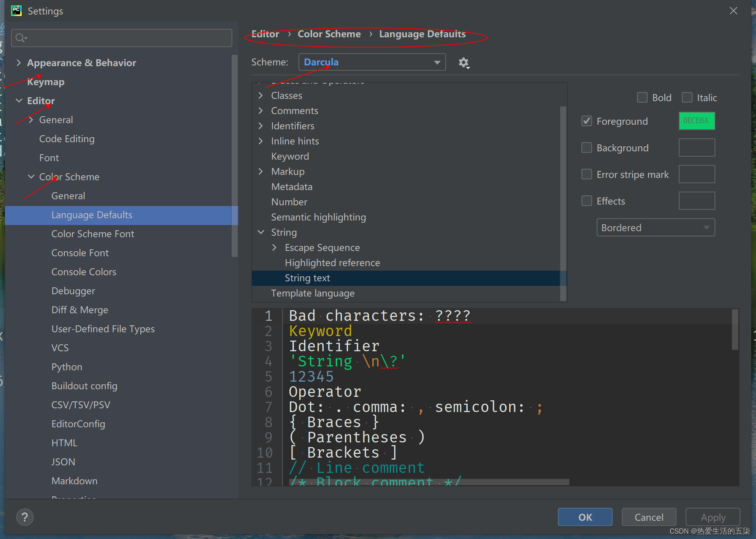This screenshot has width=756, height=539.
Task: Open the Console Colors settings page
Action: pyautogui.click(x=84, y=272)
